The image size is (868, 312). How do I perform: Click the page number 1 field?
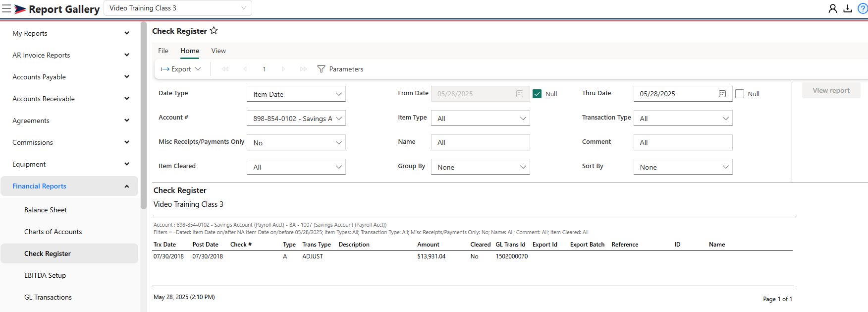click(x=265, y=69)
